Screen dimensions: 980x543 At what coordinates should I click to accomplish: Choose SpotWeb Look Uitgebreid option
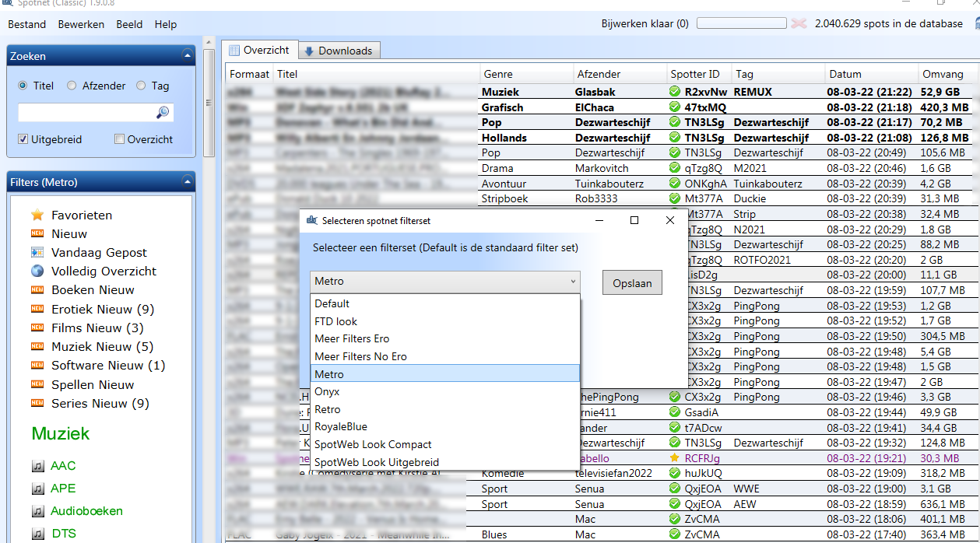445,462
